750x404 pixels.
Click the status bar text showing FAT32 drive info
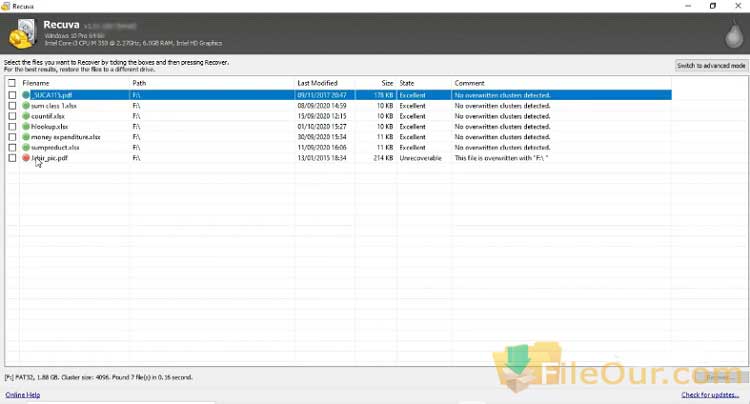[99, 377]
